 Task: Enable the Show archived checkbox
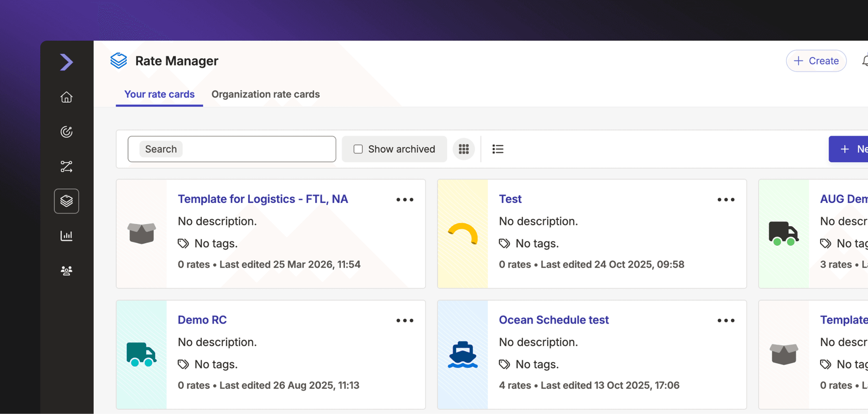tap(358, 149)
